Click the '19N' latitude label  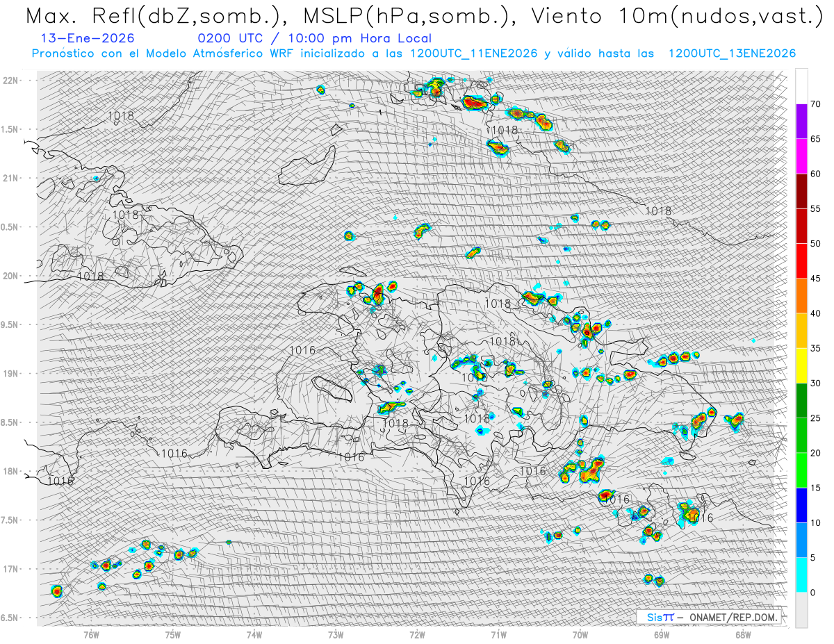coord(10,374)
